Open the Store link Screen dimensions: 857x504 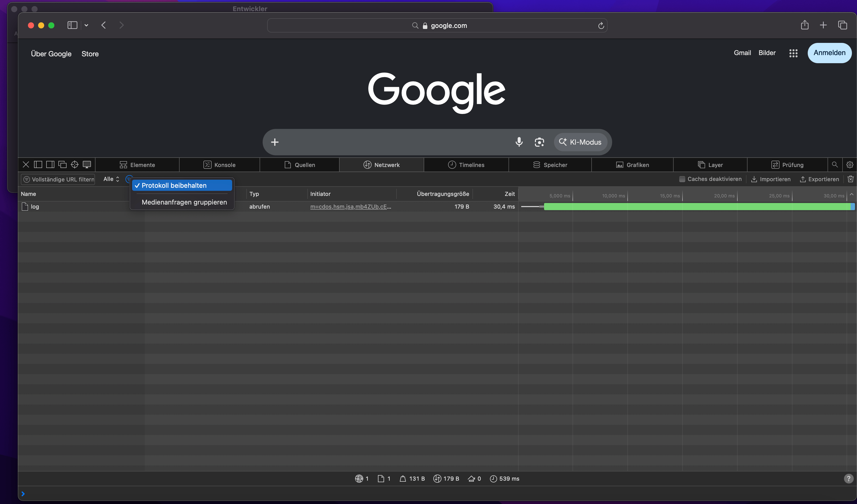(x=90, y=54)
